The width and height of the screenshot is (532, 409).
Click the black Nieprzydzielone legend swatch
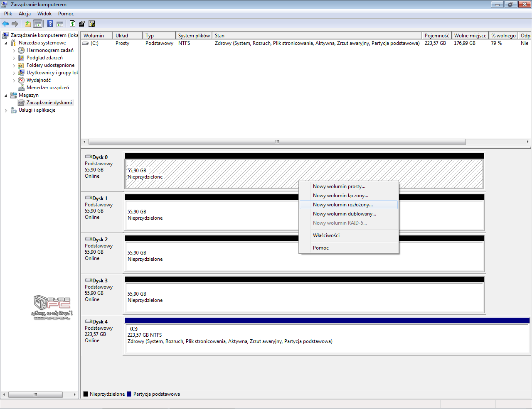pos(86,394)
